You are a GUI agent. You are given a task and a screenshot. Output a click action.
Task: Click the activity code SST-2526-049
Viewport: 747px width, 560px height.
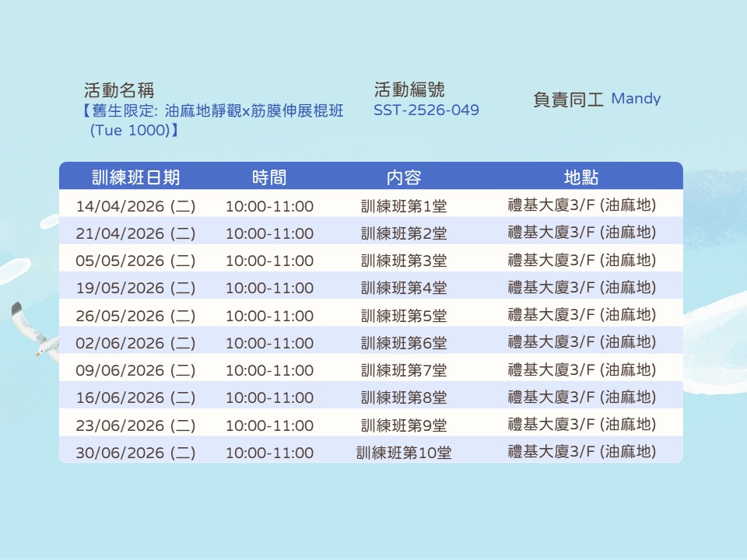coord(426,110)
